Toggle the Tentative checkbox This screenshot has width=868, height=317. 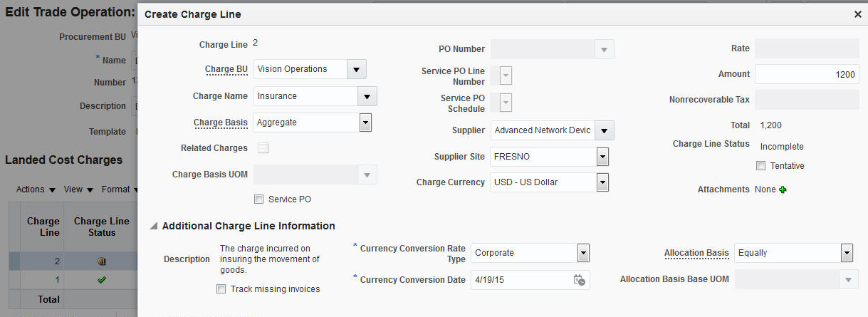coord(760,166)
